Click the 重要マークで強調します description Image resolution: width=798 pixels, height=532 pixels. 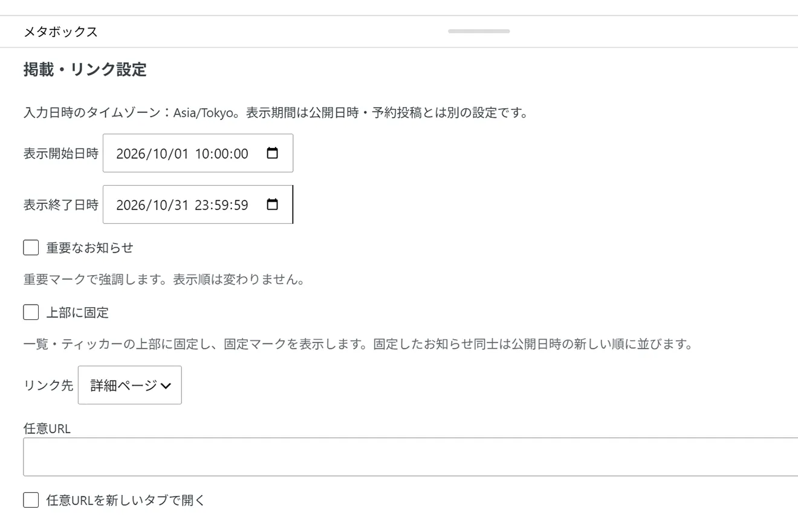tap(164, 280)
